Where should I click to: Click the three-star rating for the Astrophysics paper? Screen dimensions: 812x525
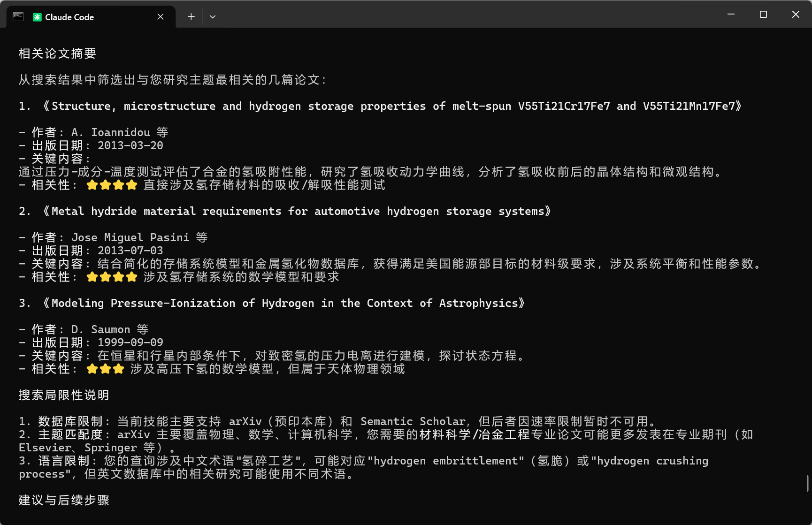pyautogui.click(x=105, y=369)
